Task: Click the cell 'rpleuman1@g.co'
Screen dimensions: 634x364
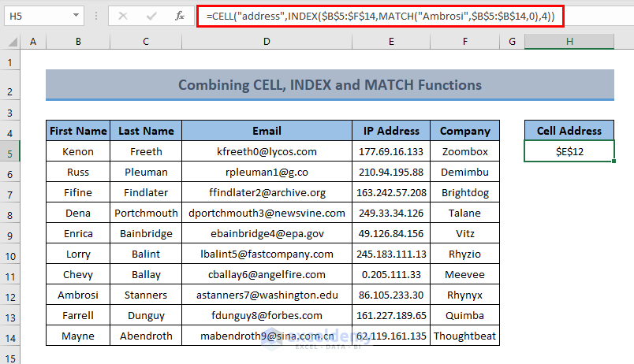Action: (x=267, y=172)
